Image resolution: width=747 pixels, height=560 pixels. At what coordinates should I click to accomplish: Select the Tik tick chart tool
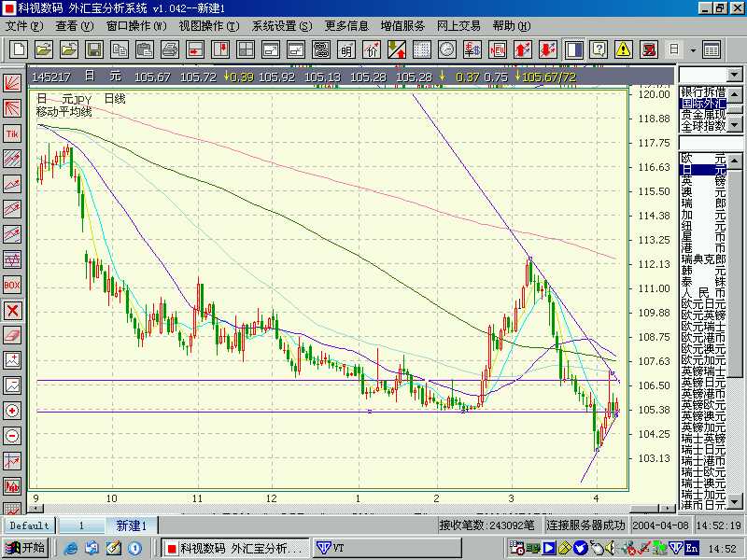[x=12, y=133]
